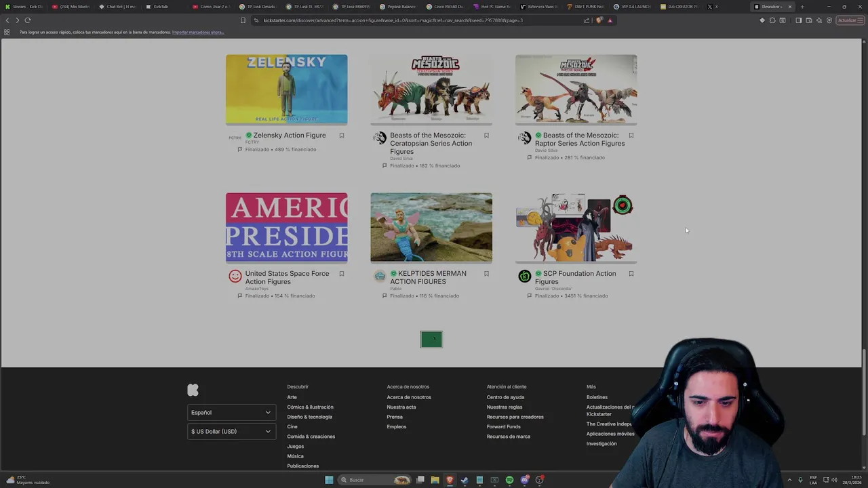Share this page from address bar
Image resolution: width=868 pixels, height=488 pixels.
click(x=587, y=20)
